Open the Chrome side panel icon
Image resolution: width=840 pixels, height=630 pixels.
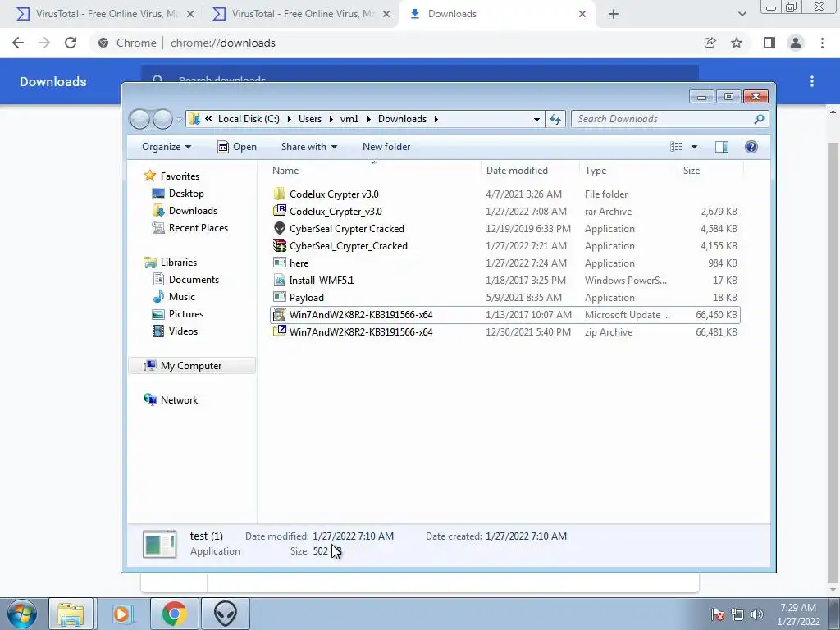tap(769, 43)
